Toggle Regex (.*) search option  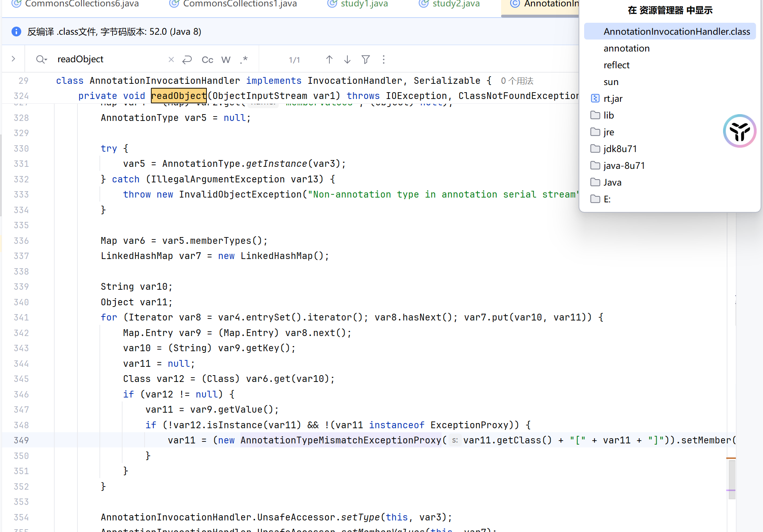click(244, 60)
